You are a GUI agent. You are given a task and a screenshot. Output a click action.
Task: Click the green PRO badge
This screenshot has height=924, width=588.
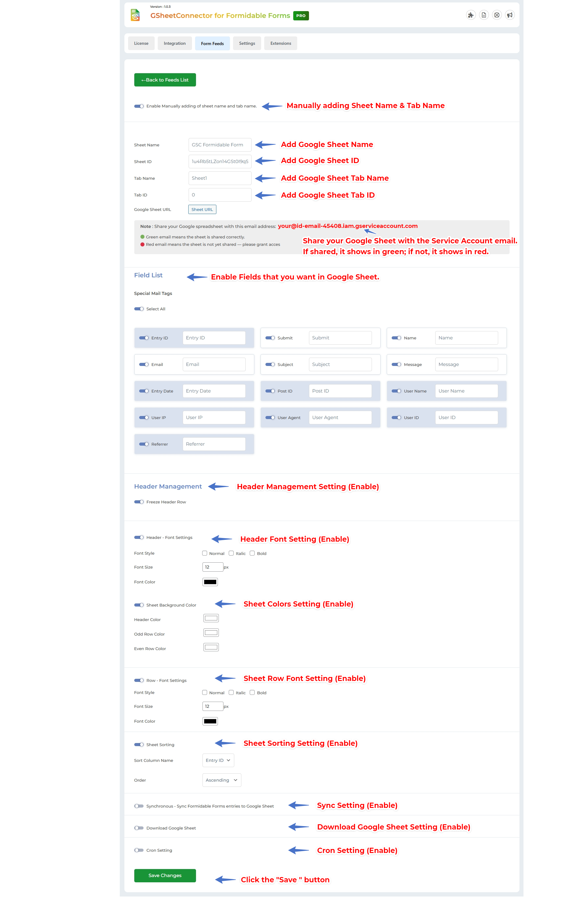coord(301,16)
